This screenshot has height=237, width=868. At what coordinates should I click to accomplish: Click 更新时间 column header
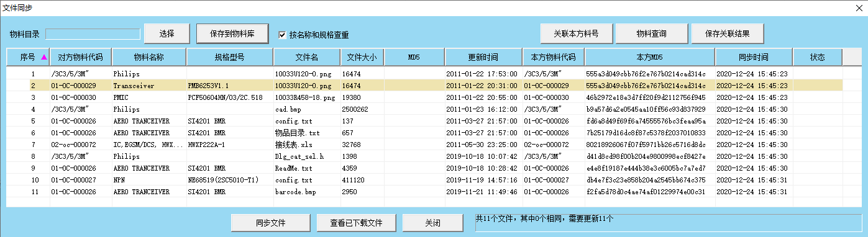click(x=483, y=57)
